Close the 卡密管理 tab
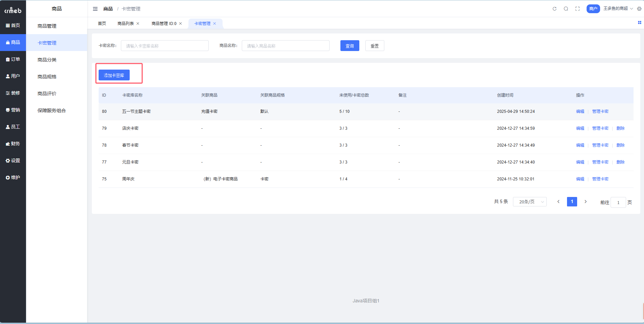The height and width of the screenshot is (324, 644). pyautogui.click(x=214, y=24)
